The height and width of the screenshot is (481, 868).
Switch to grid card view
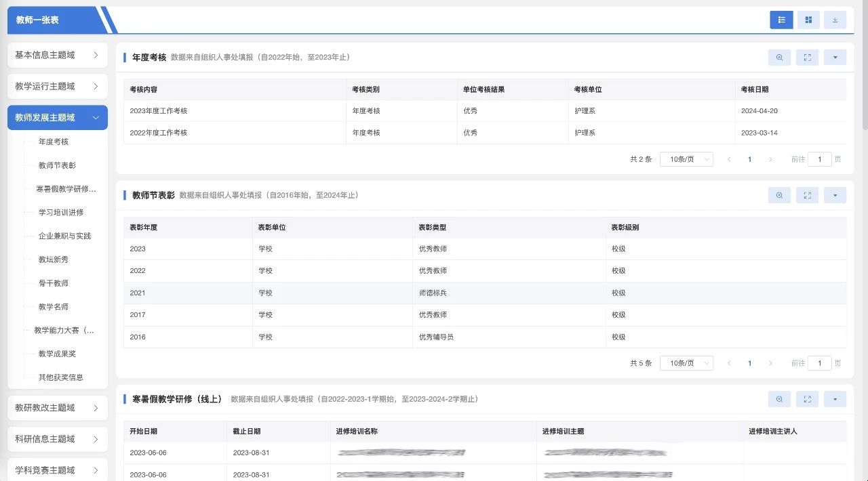808,20
